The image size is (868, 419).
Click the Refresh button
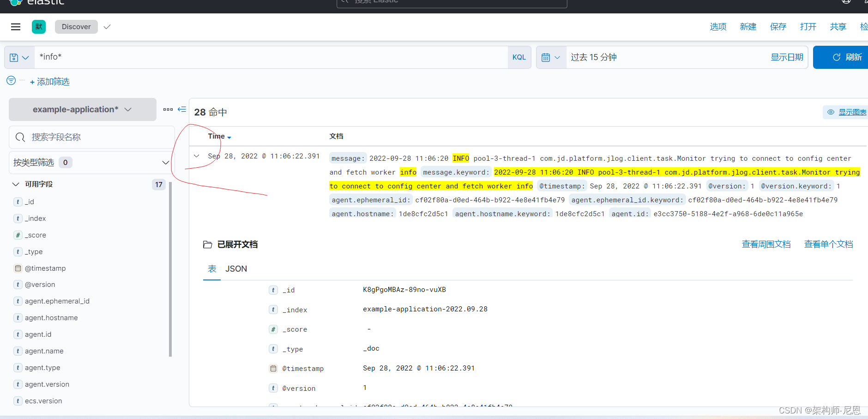coord(841,57)
